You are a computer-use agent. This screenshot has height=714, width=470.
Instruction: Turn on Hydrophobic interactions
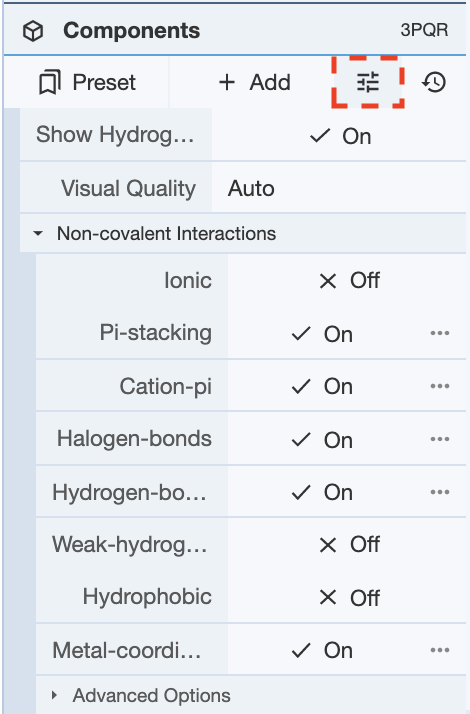[x=347, y=597]
